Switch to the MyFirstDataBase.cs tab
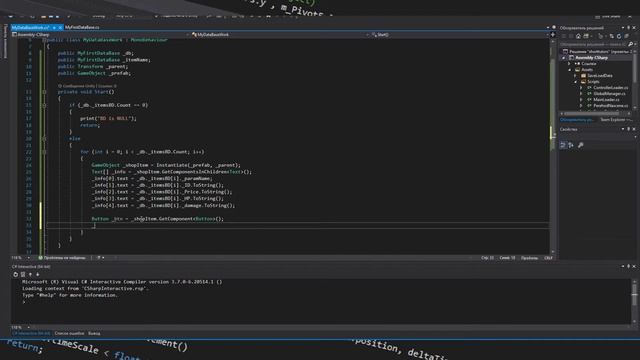Viewport: 640px width, 360px height. point(82,27)
